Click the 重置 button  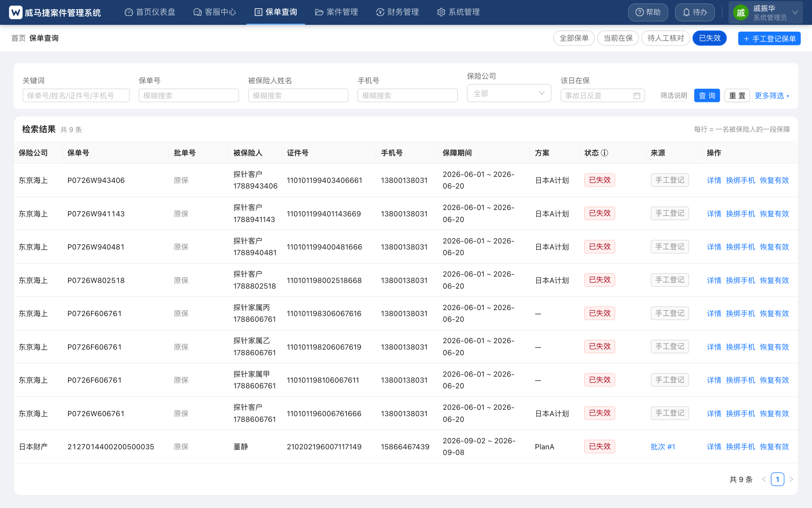coord(737,96)
